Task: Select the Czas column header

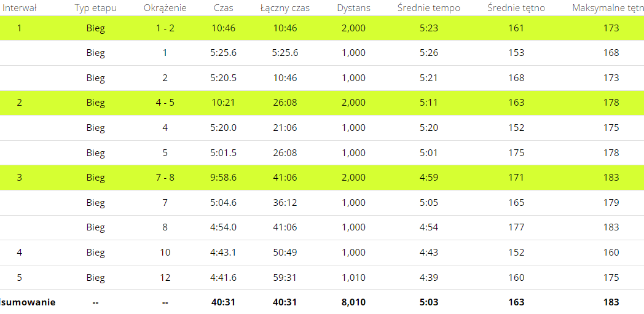Action: click(x=224, y=8)
